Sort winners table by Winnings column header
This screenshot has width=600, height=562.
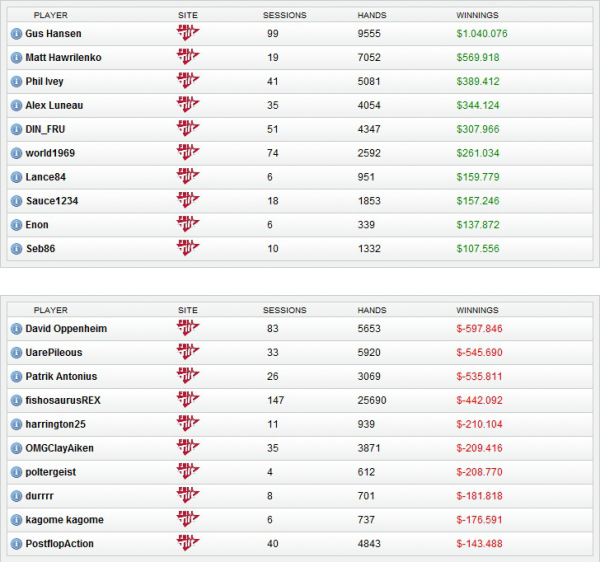(x=477, y=16)
